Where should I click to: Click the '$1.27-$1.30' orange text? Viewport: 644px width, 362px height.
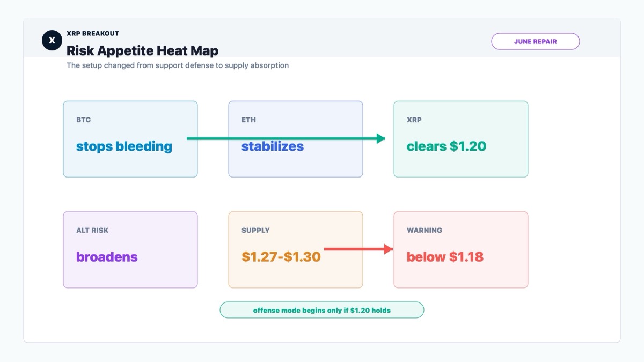tap(281, 257)
